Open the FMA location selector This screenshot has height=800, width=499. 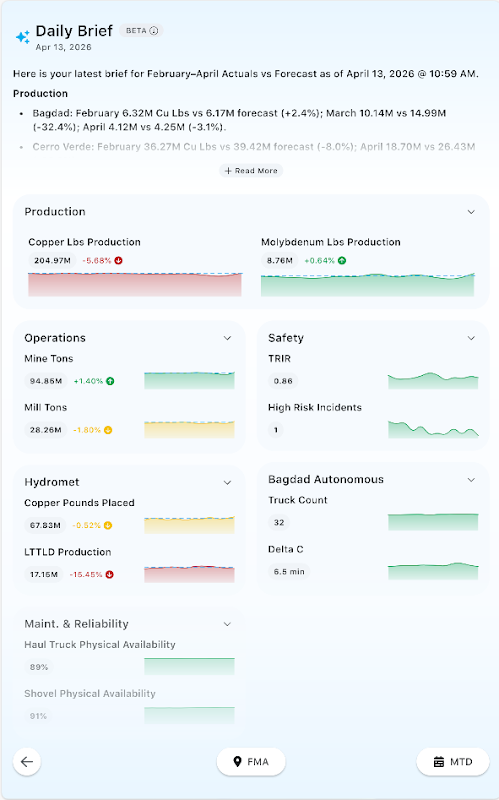[251, 762]
